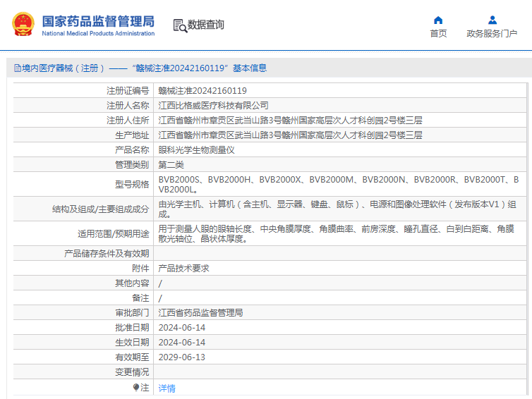This screenshot has height=399, width=532.
Task: Click the 第二类 management category value
Action: [x=171, y=165]
